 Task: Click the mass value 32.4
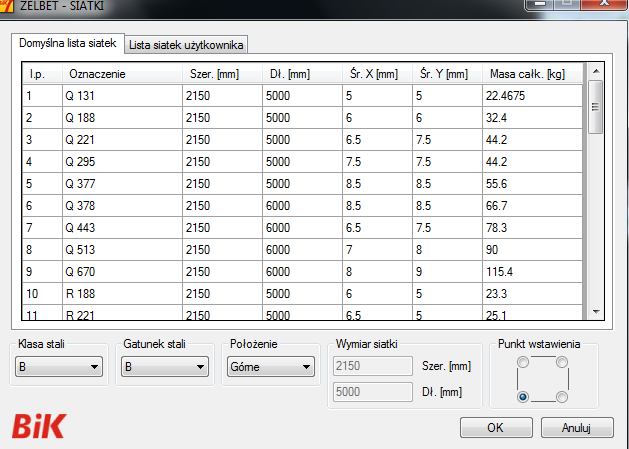497,118
